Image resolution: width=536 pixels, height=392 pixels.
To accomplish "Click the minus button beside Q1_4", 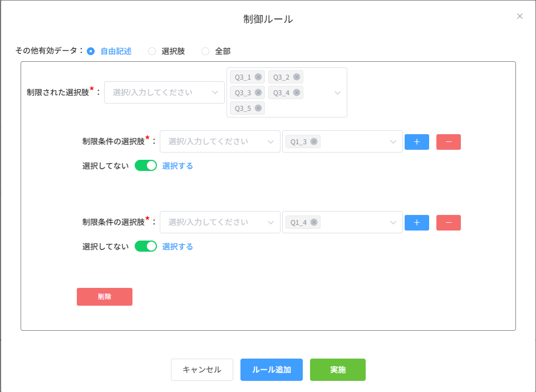I will (448, 223).
